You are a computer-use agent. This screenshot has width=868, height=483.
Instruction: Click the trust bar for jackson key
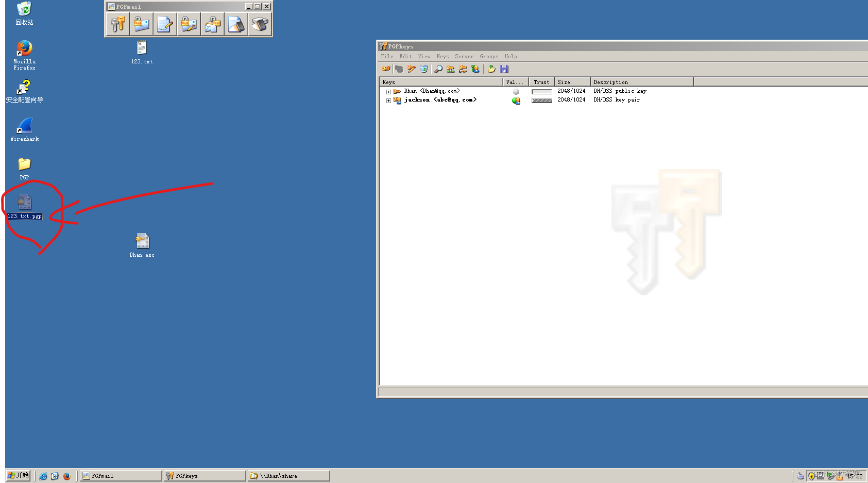click(x=542, y=101)
